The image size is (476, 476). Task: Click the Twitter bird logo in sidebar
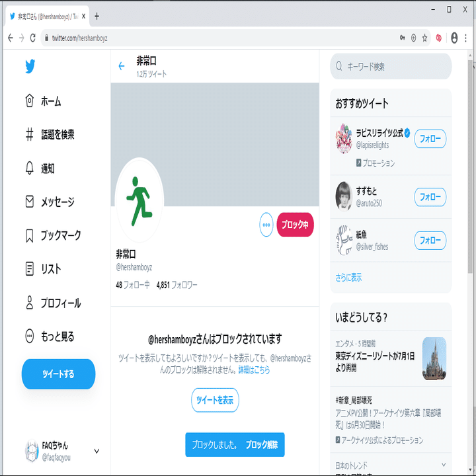tap(30, 66)
